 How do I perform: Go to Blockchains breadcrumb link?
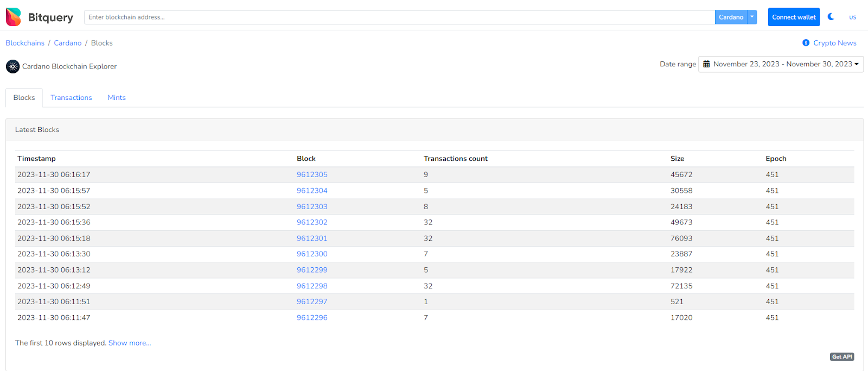click(25, 43)
